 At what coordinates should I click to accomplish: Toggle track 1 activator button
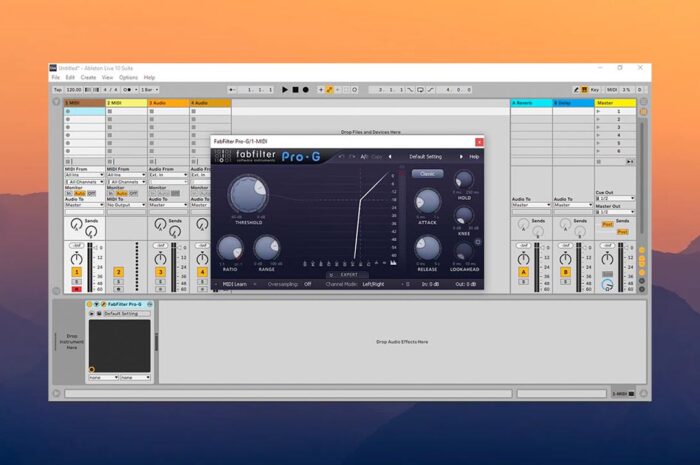(x=76, y=272)
